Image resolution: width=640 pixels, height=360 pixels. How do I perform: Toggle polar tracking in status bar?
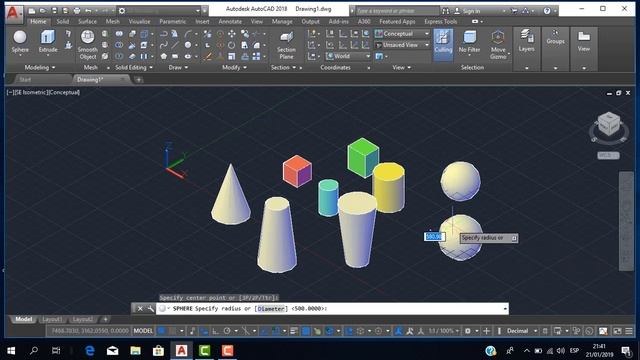tap(227, 331)
